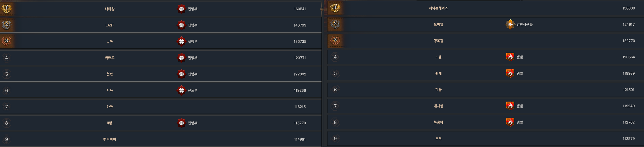Viewport: 644px width, 147px height.
Task: Click the 템빨 emblem in 복숭아's row
Action: [x=510, y=122]
